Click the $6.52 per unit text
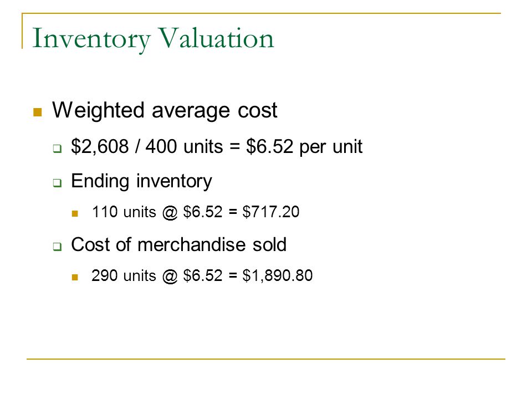This screenshot has width=532, height=399. point(304,147)
